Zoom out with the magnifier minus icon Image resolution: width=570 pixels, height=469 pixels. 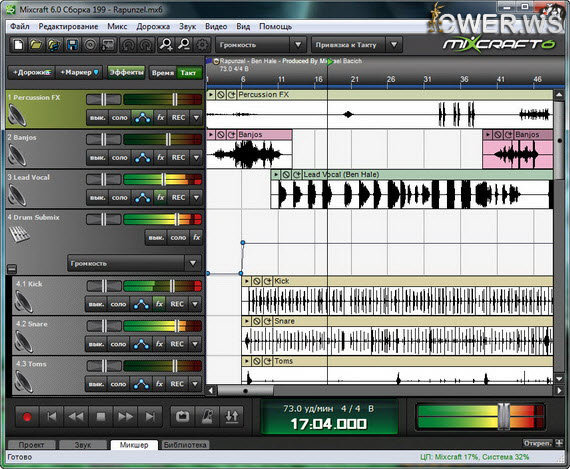coord(184,45)
